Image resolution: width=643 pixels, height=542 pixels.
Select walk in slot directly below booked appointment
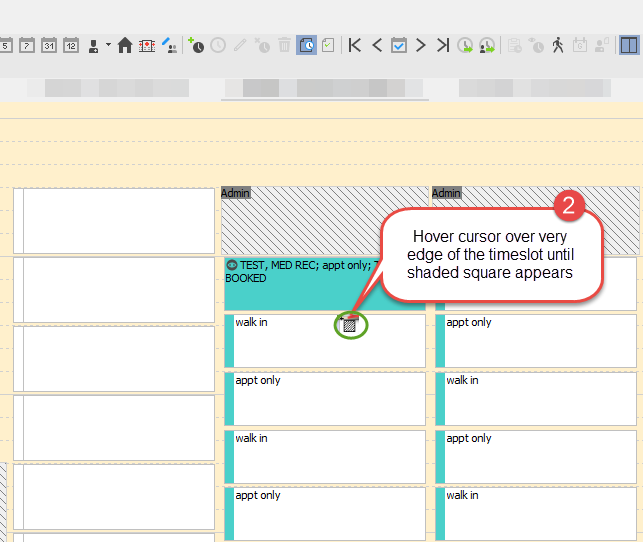point(325,341)
